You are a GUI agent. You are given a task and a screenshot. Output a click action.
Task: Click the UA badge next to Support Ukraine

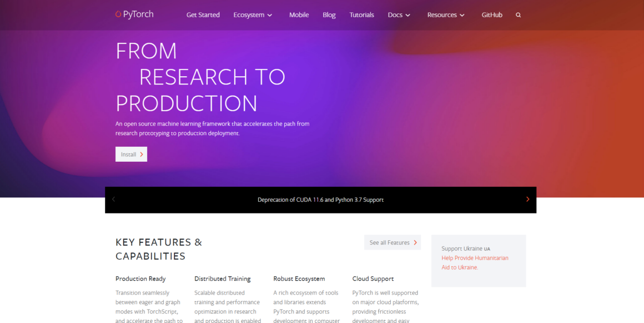[x=486, y=249]
